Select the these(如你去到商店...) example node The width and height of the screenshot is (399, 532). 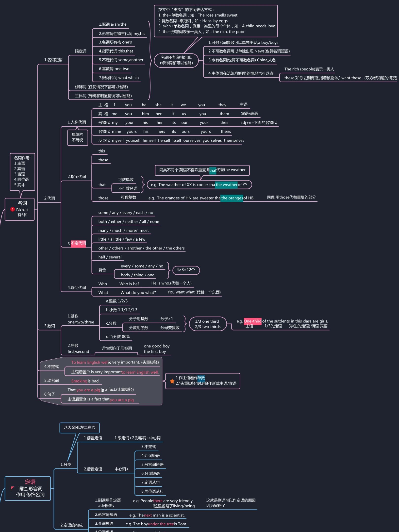coord(340,78)
